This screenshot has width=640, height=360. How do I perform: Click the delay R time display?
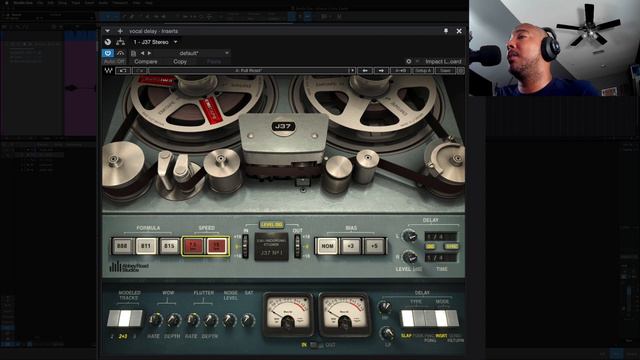[441, 258]
